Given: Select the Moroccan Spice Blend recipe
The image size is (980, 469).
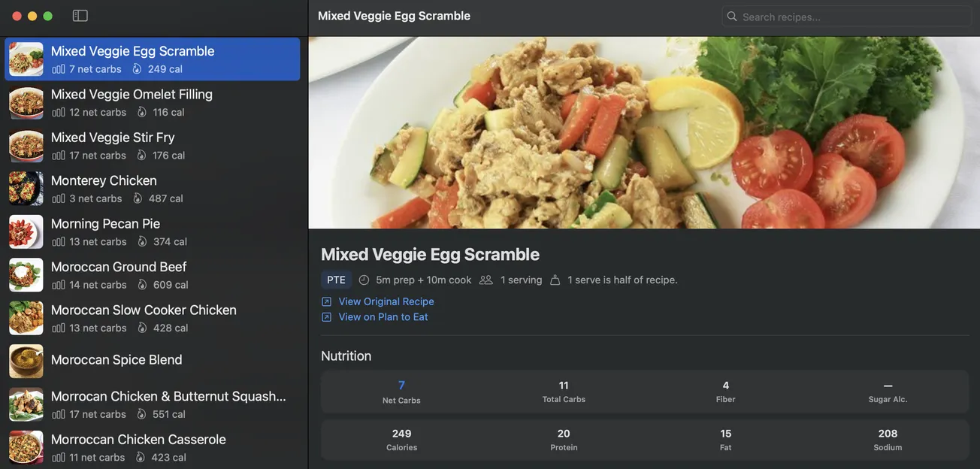Looking at the screenshot, I should coord(116,359).
